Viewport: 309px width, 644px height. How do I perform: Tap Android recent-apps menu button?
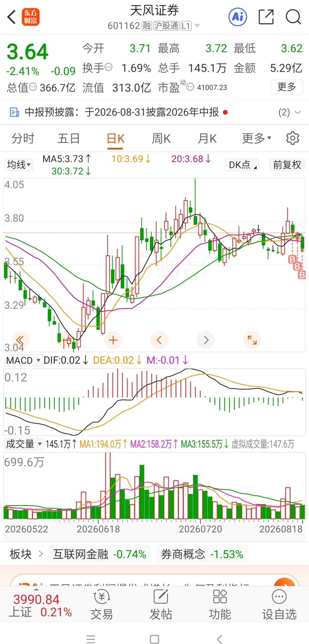pos(91,639)
